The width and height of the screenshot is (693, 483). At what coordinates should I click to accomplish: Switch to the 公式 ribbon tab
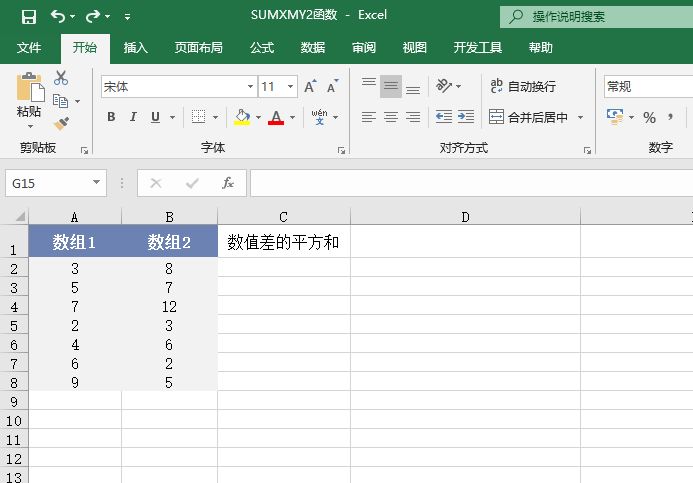click(x=262, y=47)
